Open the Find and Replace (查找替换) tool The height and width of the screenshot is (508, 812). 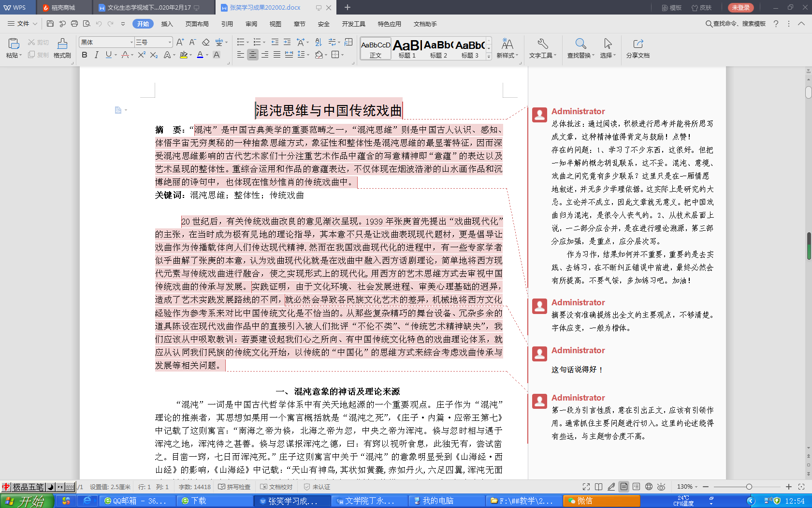tap(580, 48)
